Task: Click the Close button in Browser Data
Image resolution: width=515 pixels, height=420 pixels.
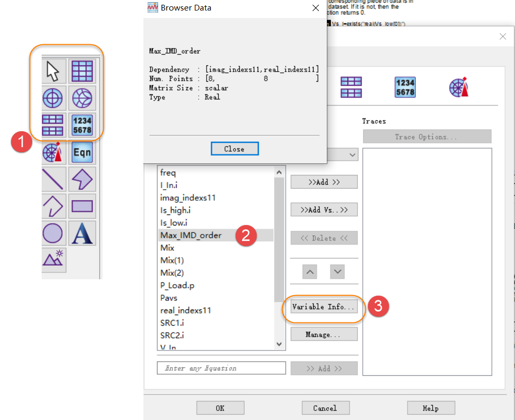Action: (235, 149)
